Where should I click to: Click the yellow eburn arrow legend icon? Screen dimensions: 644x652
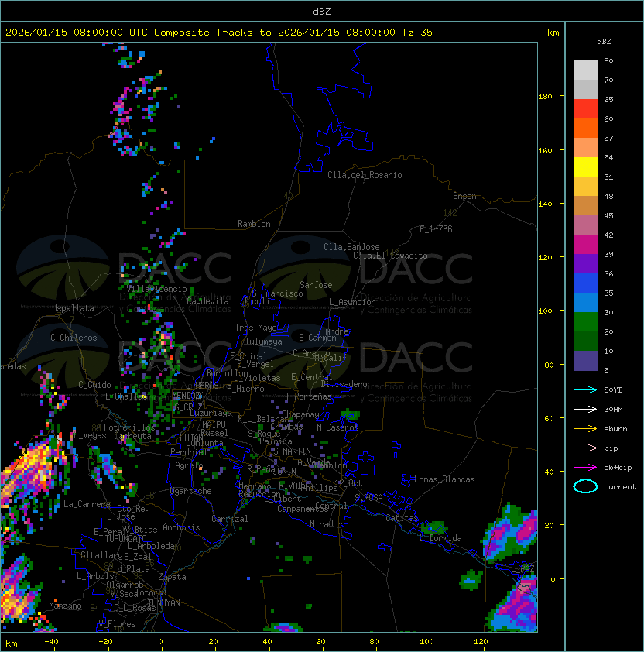click(x=585, y=428)
